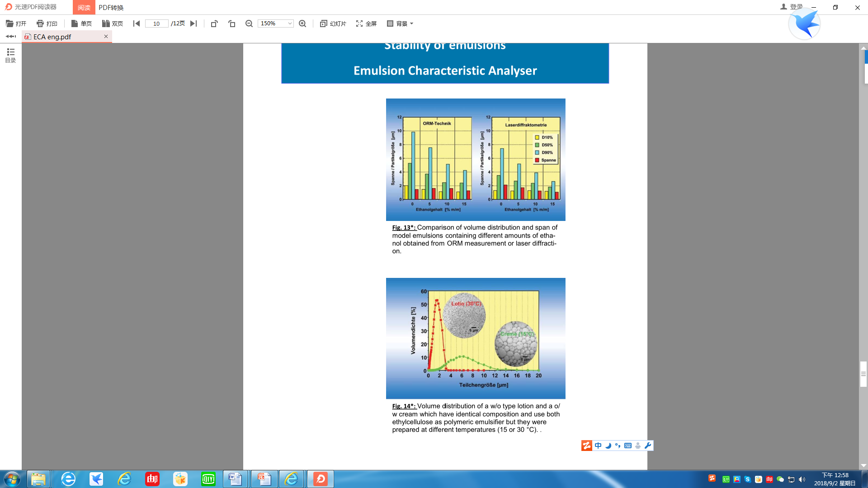The height and width of the screenshot is (488, 868).
Task: Open the 背景 background dropdown
Action: tap(400, 23)
